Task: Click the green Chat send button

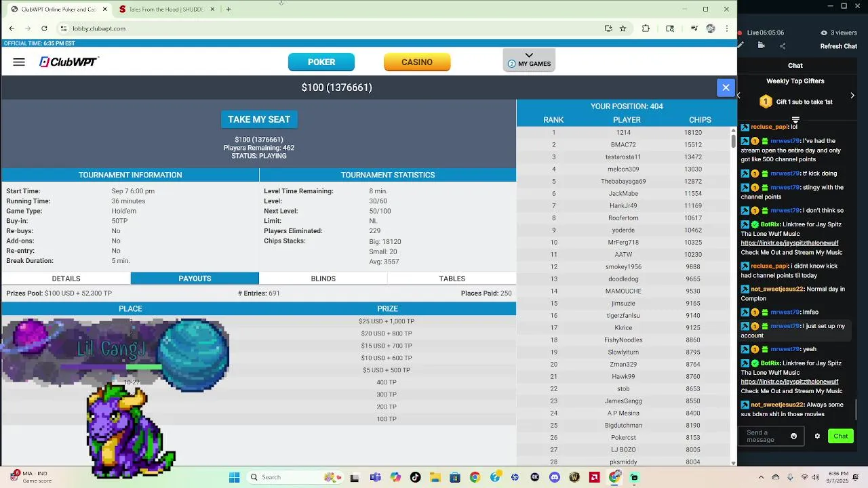Action: click(841, 436)
